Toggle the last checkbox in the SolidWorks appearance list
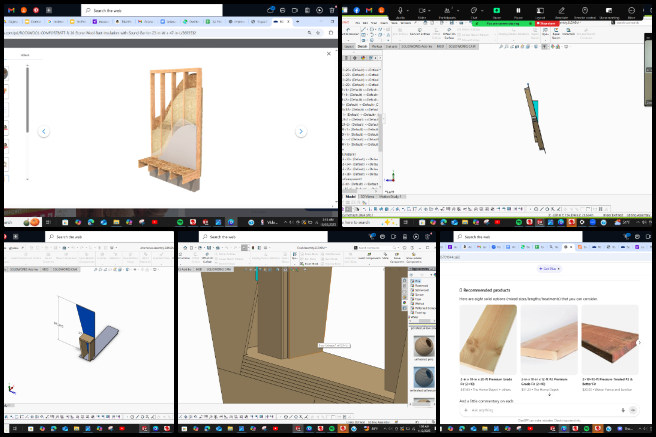 click(x=411, y=312)
